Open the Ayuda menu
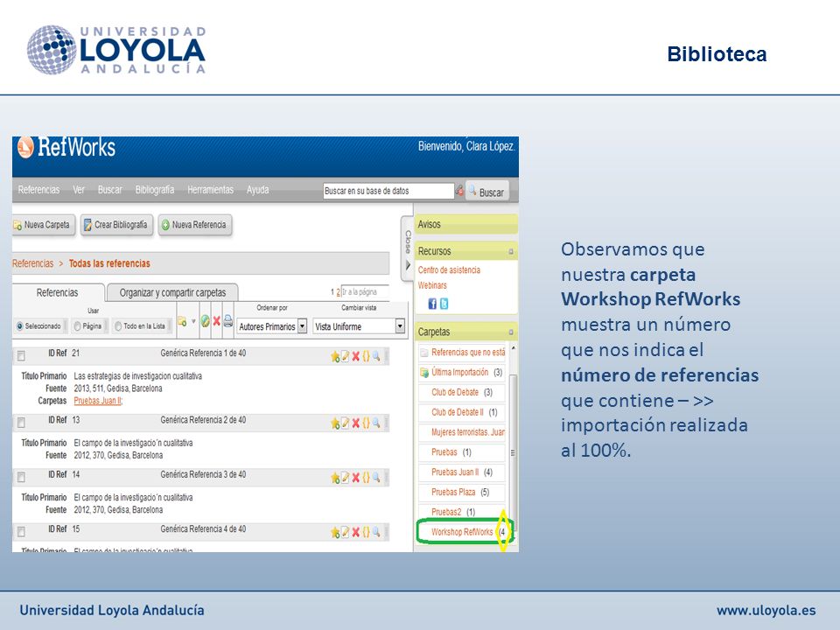840x630 pixels. coord(257,190)
